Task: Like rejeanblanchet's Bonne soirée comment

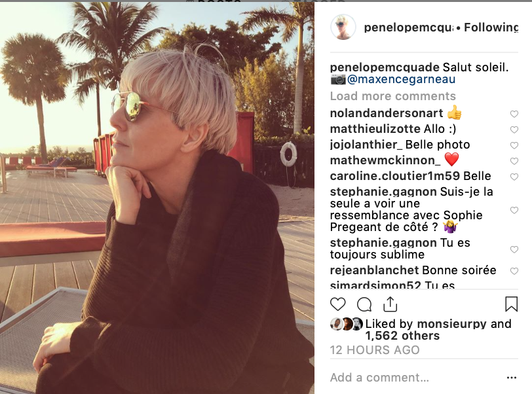Action: point(514,271)
